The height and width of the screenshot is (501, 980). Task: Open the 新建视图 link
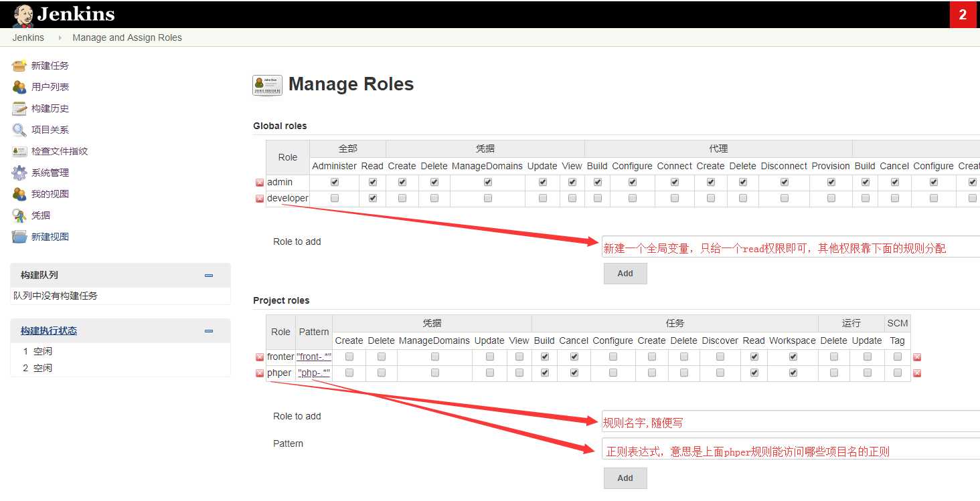coord(50,237)
